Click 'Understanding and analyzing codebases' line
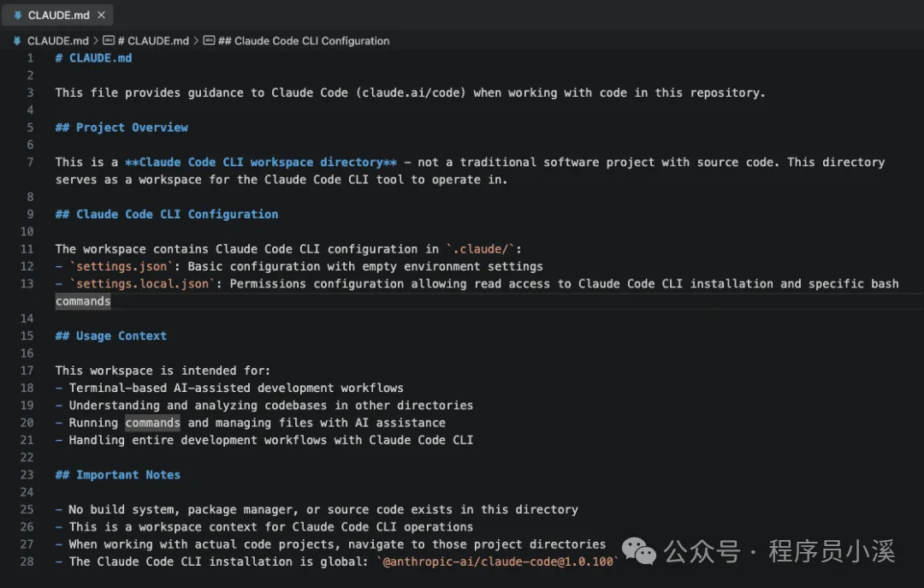924x588 pixels. click(x=271, y=405)
